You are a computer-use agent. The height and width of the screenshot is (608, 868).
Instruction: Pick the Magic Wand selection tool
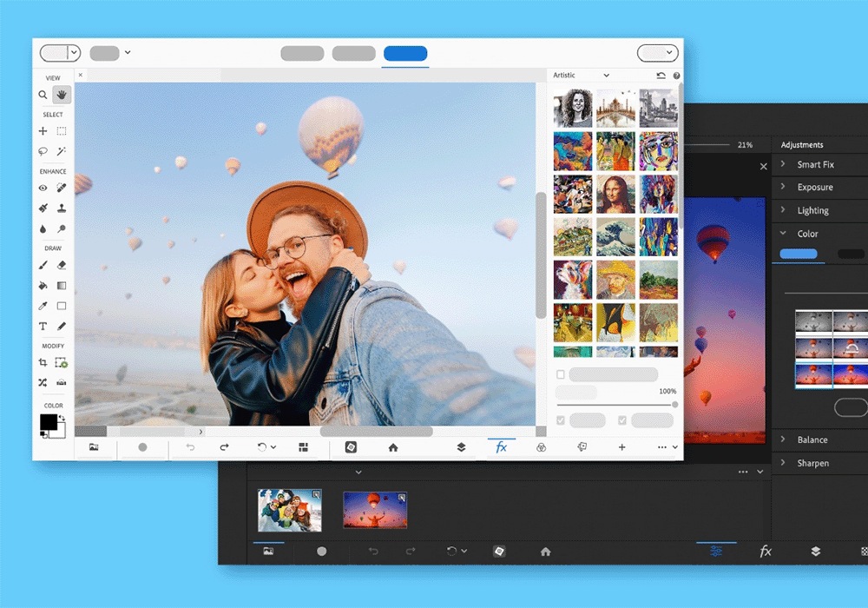pos(62,151)
